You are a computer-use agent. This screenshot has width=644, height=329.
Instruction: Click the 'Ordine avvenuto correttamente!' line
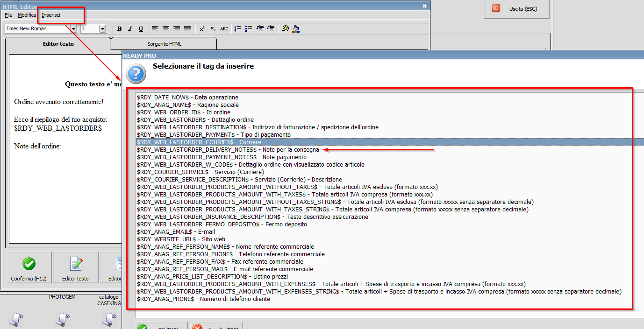tap(59, 102)
